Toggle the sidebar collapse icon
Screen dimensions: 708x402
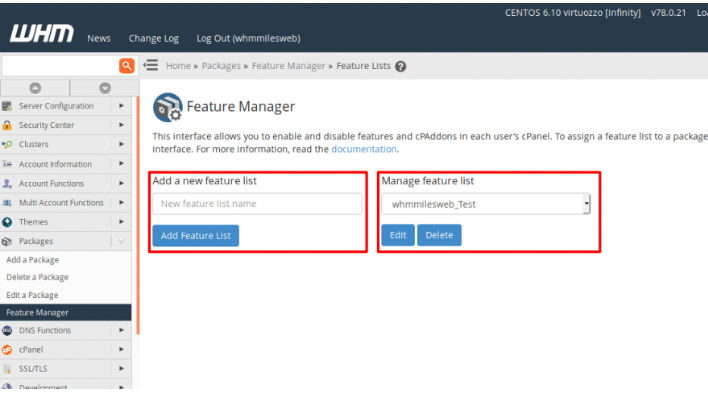point(151,65)
